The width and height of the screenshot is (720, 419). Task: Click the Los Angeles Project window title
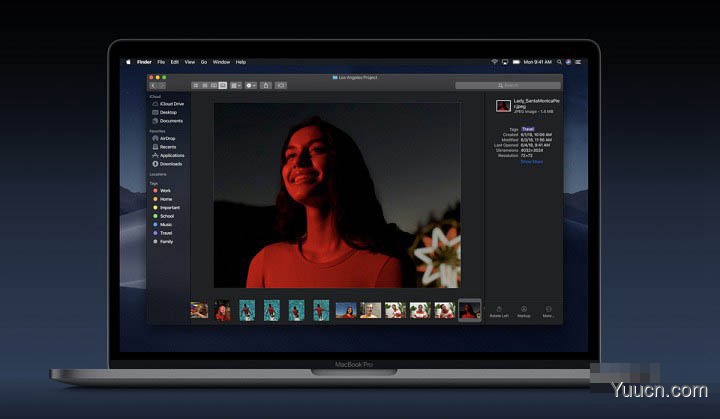tap(355, 78)
